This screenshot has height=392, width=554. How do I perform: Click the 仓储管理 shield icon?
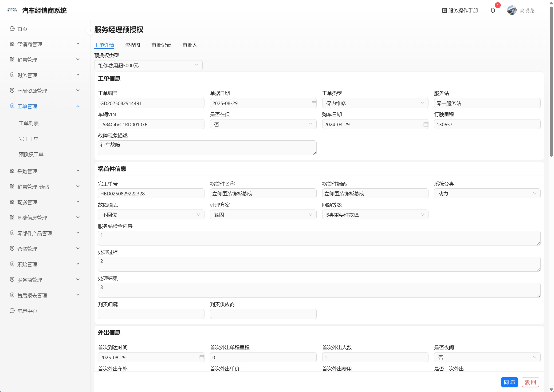click(x=12, y=248)
